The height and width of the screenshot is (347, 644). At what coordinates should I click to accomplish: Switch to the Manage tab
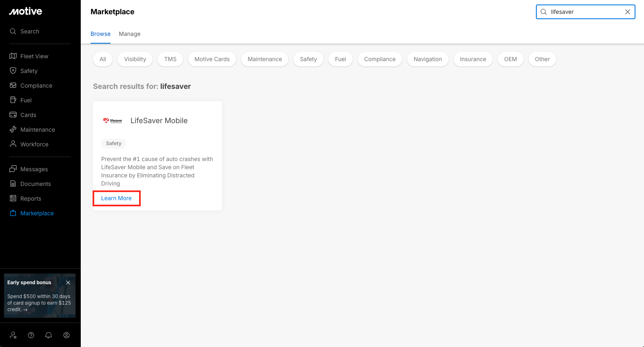point(130,34)
